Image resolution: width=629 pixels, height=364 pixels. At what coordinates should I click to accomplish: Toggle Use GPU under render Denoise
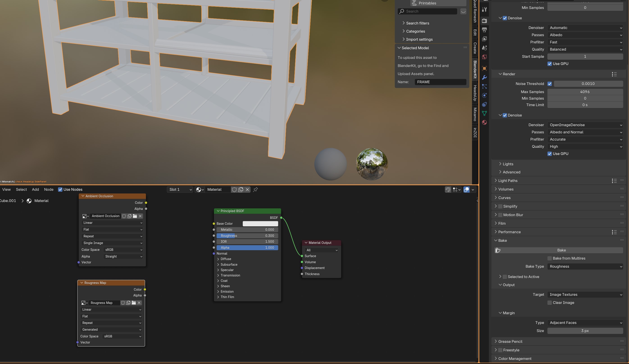[x=550, y=154]
